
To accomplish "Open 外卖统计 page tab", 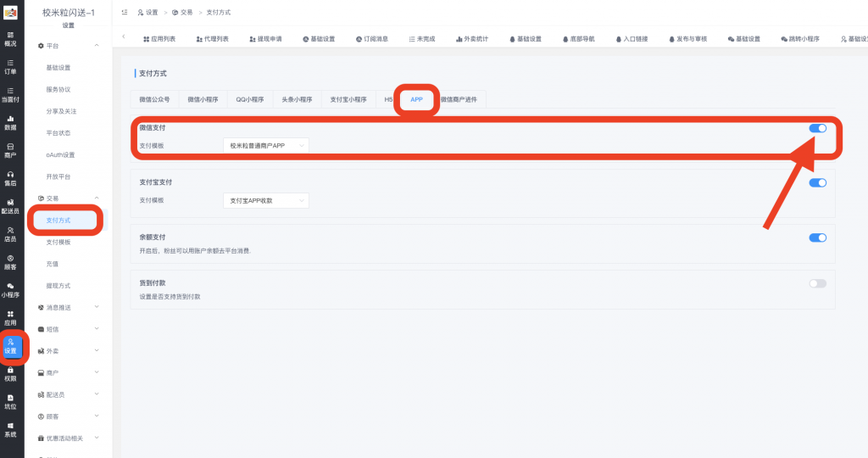I will (472, 39).
